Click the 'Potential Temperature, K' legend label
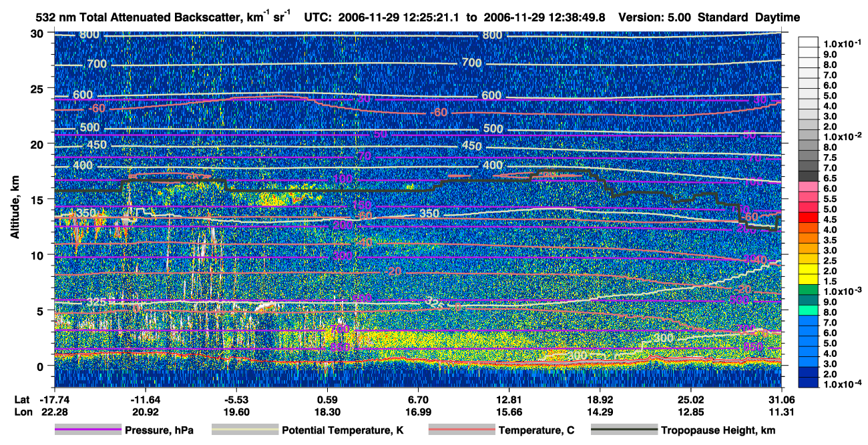The image size is (868, 445). (x=343, y=431)
